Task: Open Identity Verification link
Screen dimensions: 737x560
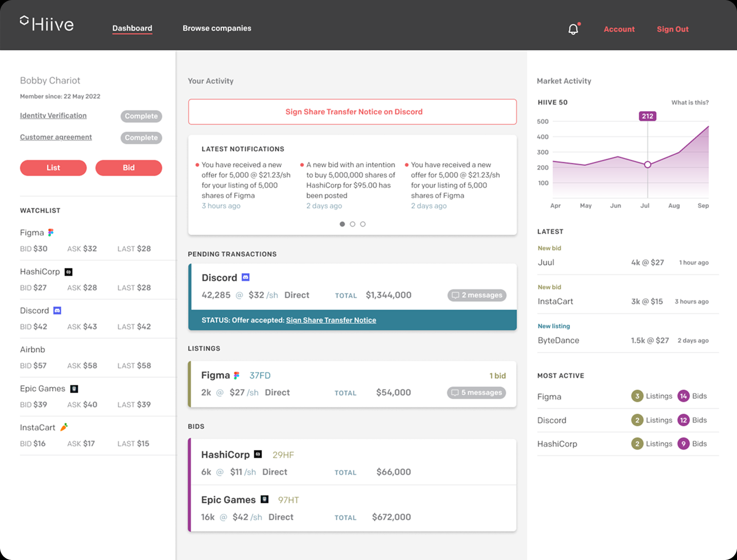Action: (53, 115)
